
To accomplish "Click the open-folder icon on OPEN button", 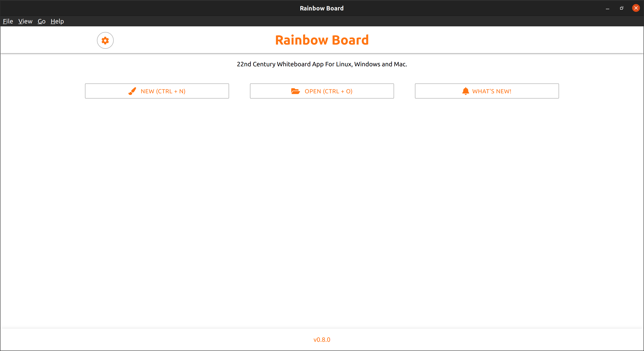I will pyautogui.click(x=295, y=91).
